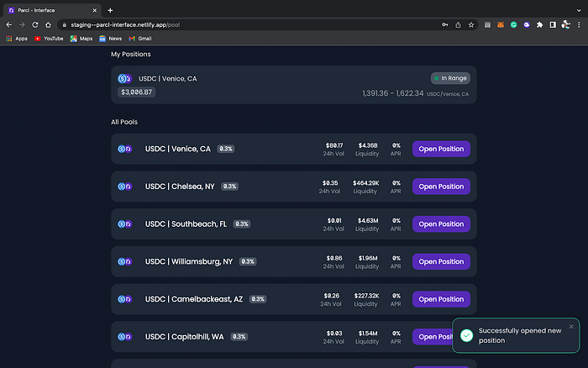Click the token pair icon of Camelbackeast pool row

[x=125, y=299]
